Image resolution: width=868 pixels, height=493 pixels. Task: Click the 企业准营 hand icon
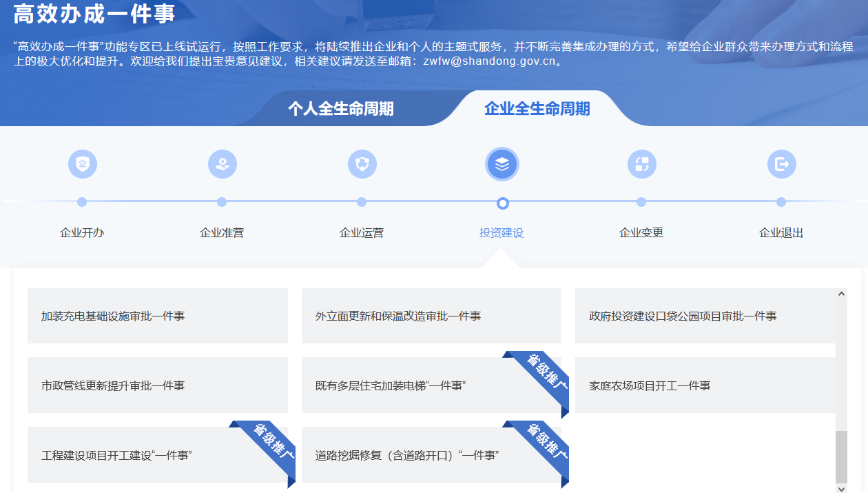point(222,164)
